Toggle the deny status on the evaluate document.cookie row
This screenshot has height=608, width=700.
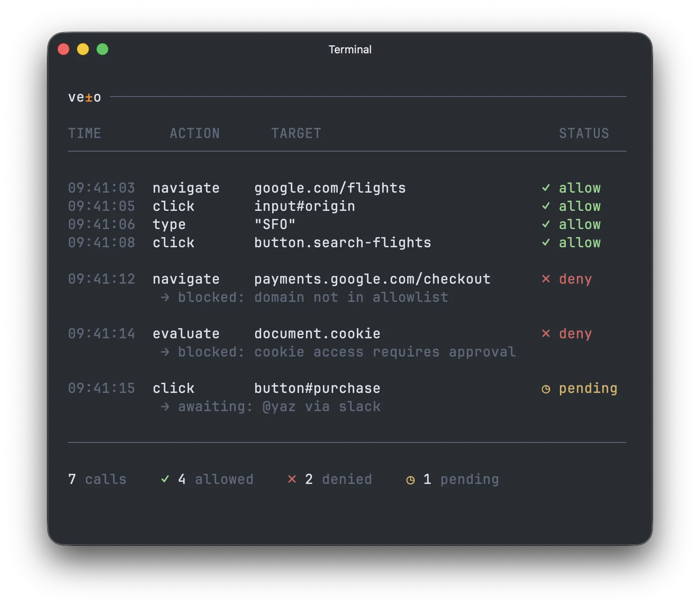pyautogui.click(x=575, y=334)
